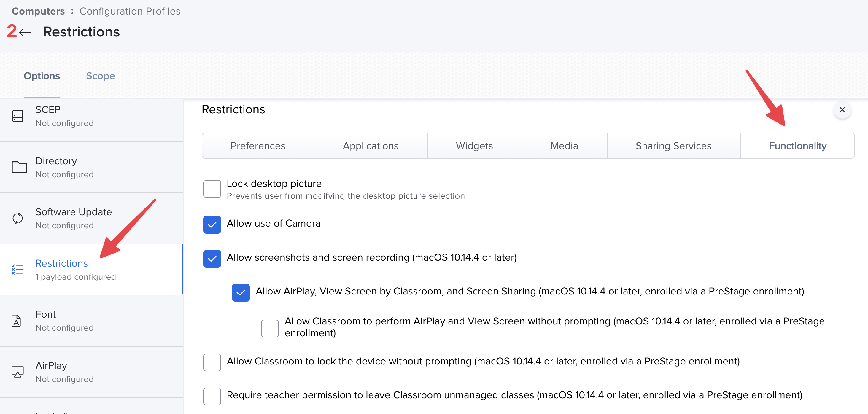The height and width of the screenshot is (414, 868).
Task: Disable Allow screenshots and screen recording
Action: pyautogui.click(x=212, y=259)
